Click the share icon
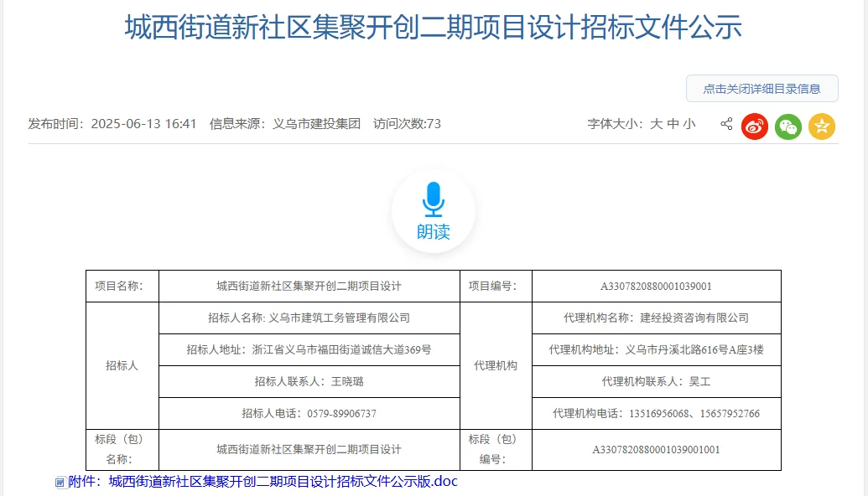868x496 pixels. click(x=726, y=124)
